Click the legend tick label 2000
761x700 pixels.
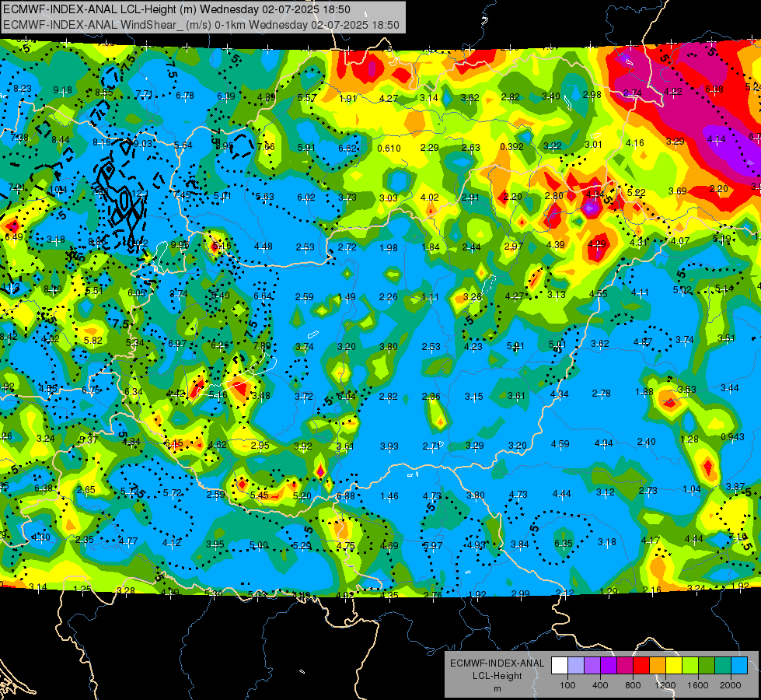coord(731,685)
